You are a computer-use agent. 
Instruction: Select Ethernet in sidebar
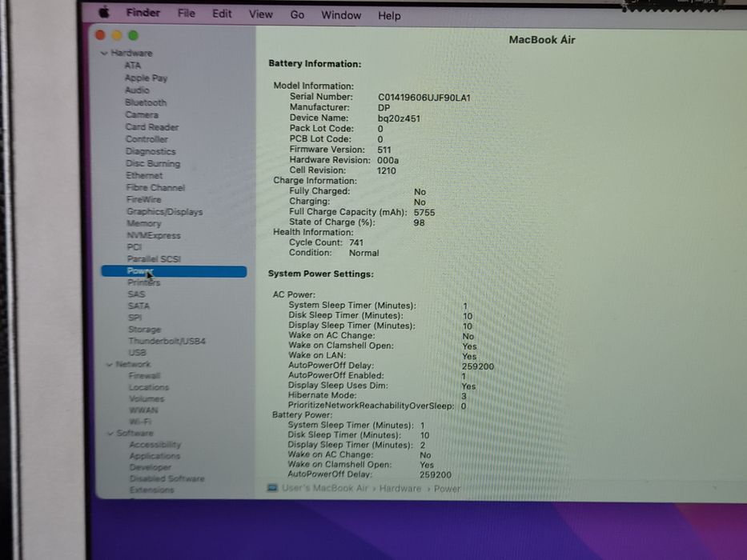[x=144, y=175]
